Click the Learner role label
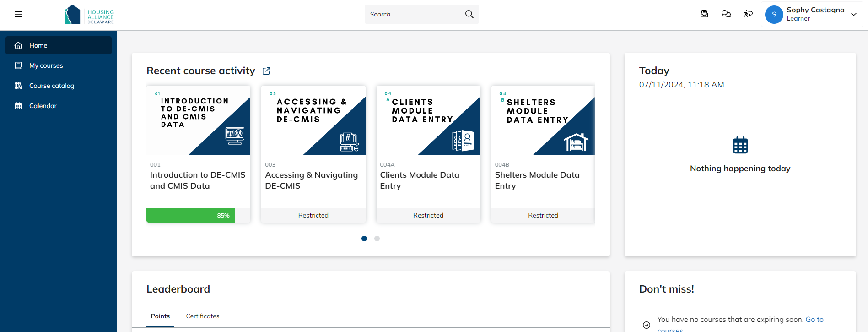868x332 pixels. coord(798,19)
